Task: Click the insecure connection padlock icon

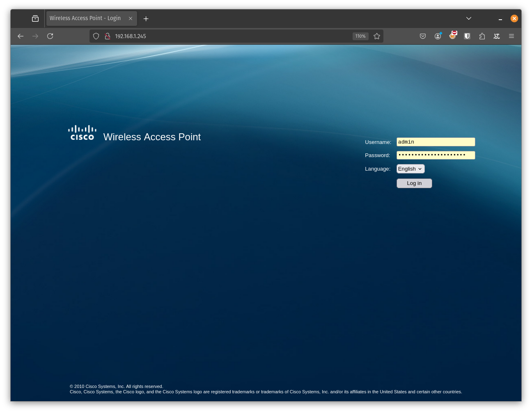Action: click(108, 36)
